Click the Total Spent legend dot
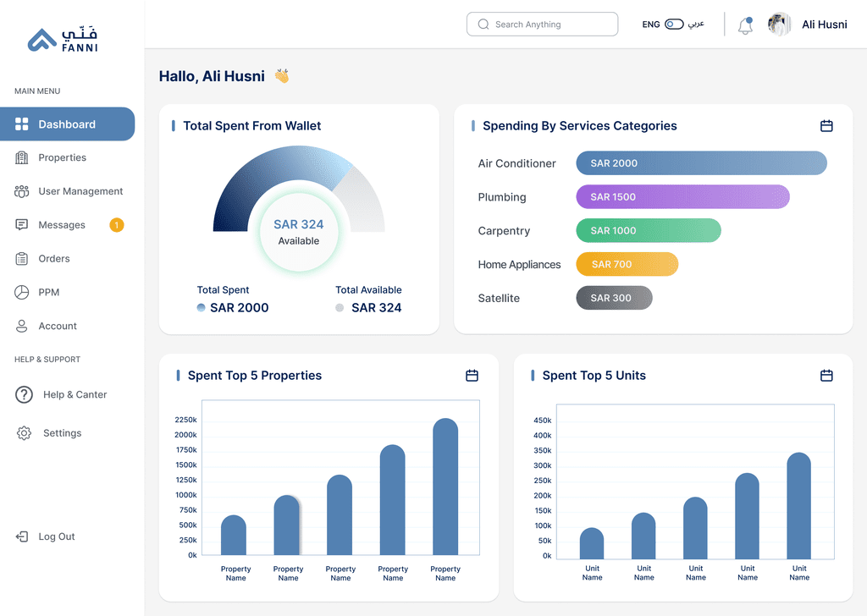The height and width of the screenshot is (616, 867). [x=202, y=308]
